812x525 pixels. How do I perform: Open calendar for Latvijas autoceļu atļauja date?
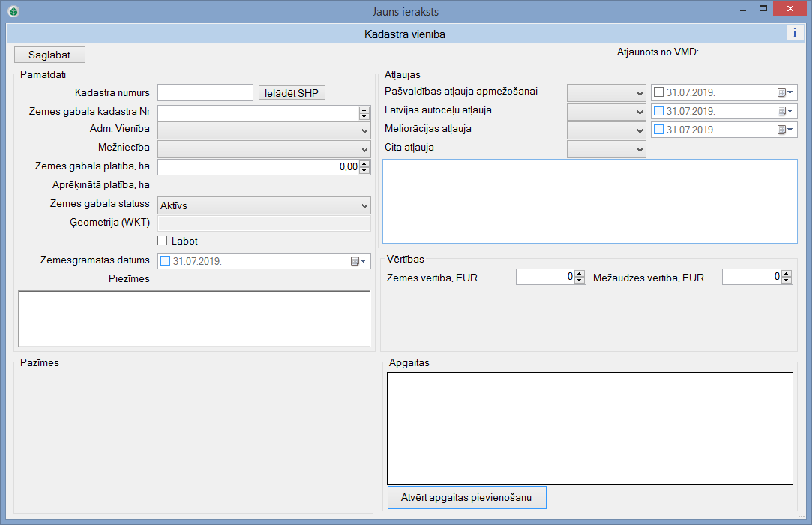coord(784,111)
